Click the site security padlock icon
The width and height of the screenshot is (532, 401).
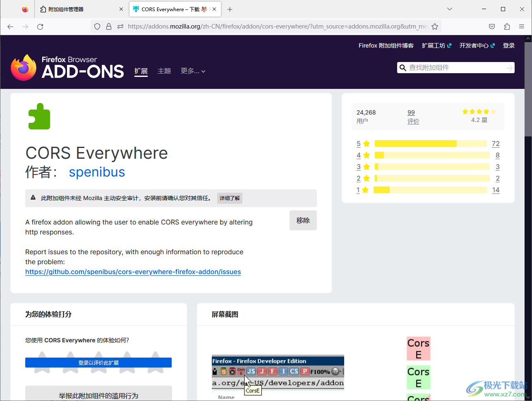109,26
